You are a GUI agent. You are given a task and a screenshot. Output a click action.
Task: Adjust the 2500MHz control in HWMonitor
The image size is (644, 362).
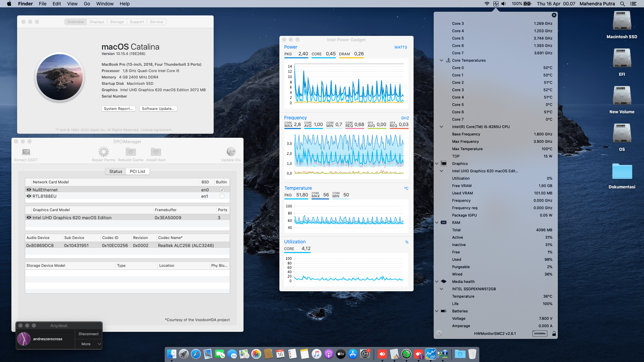tap(539, 333)
